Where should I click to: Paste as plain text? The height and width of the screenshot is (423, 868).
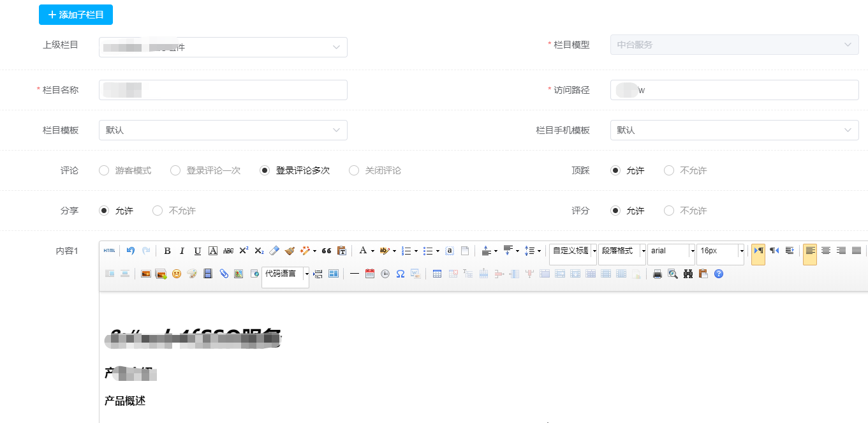tap(342, 251)
